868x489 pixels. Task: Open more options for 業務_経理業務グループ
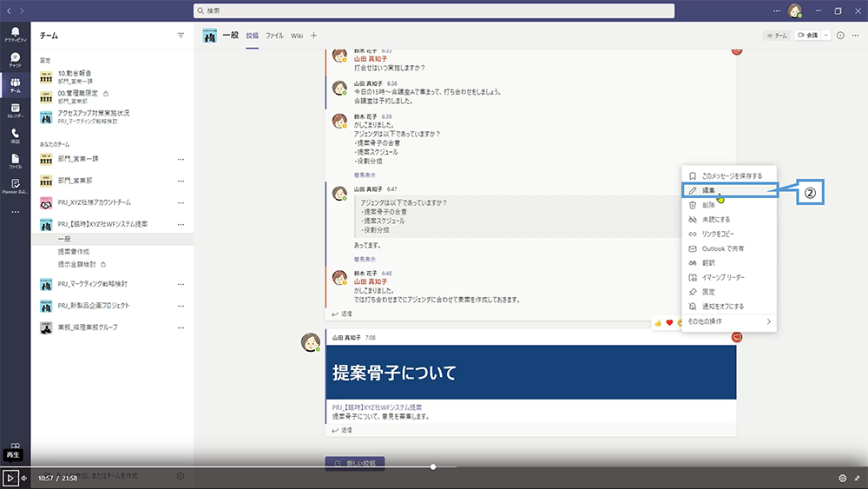coord(181,327)
